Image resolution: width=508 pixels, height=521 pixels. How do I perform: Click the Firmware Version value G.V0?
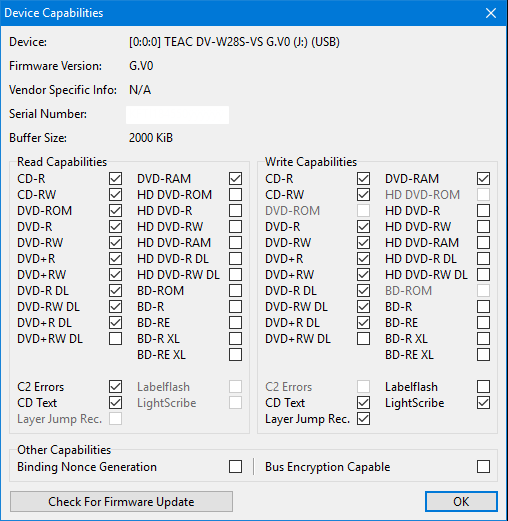(141, 66)
